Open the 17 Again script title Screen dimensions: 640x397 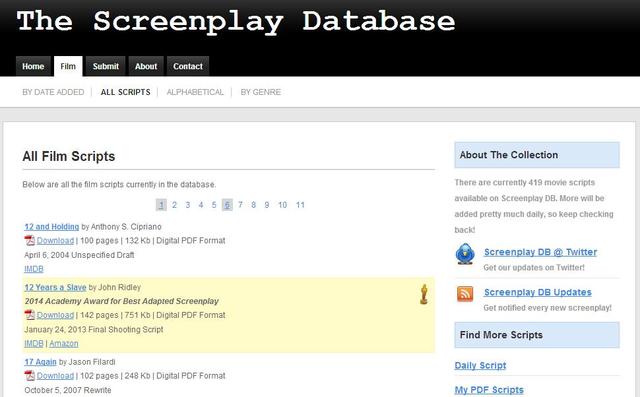pos(40,362)
